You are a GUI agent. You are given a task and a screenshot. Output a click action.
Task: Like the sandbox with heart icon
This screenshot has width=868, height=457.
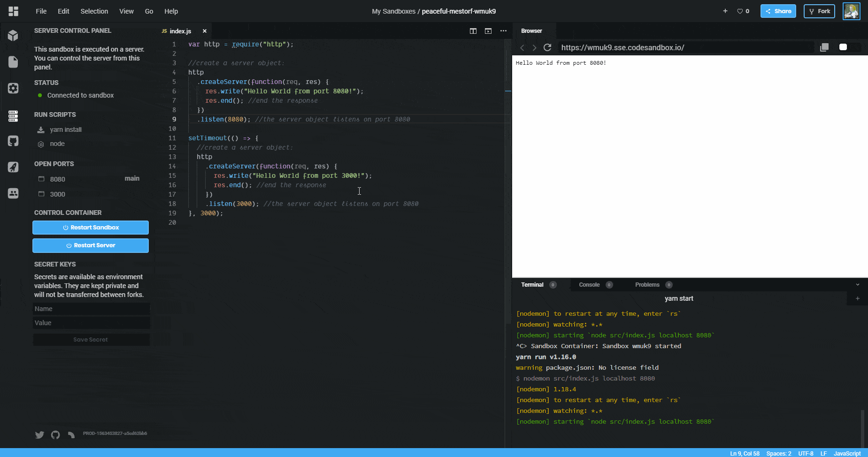point(740,11)
